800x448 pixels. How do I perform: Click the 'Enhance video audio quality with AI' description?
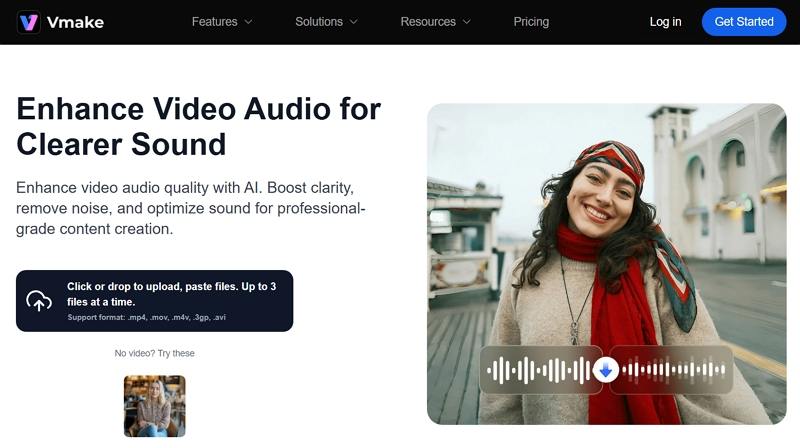click(191, 208)
